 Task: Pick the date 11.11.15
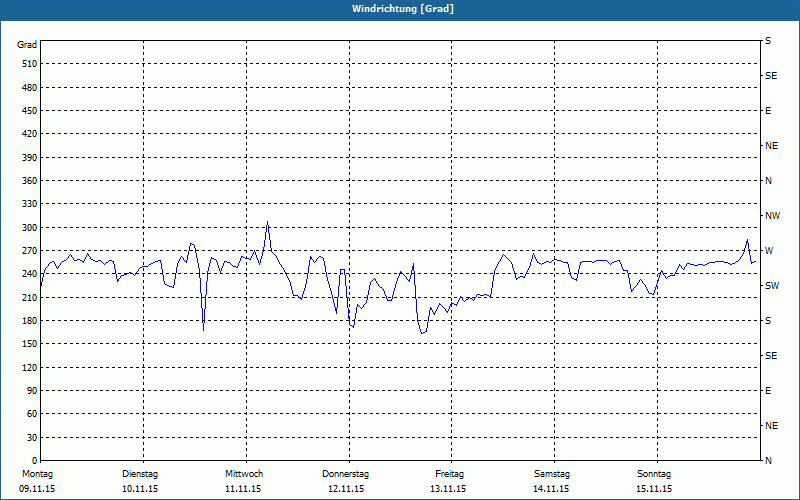pyautogui.click(x=243, y=489)
